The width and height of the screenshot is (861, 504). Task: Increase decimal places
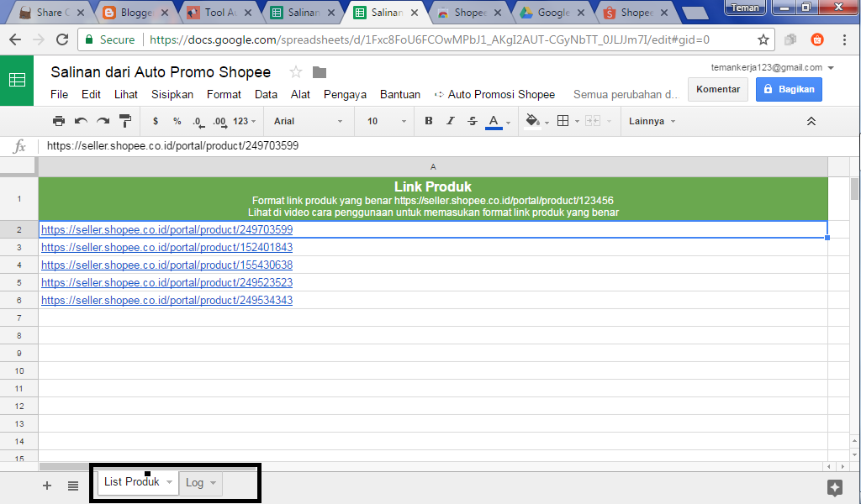pyautogui.click(x=219, y=122)
